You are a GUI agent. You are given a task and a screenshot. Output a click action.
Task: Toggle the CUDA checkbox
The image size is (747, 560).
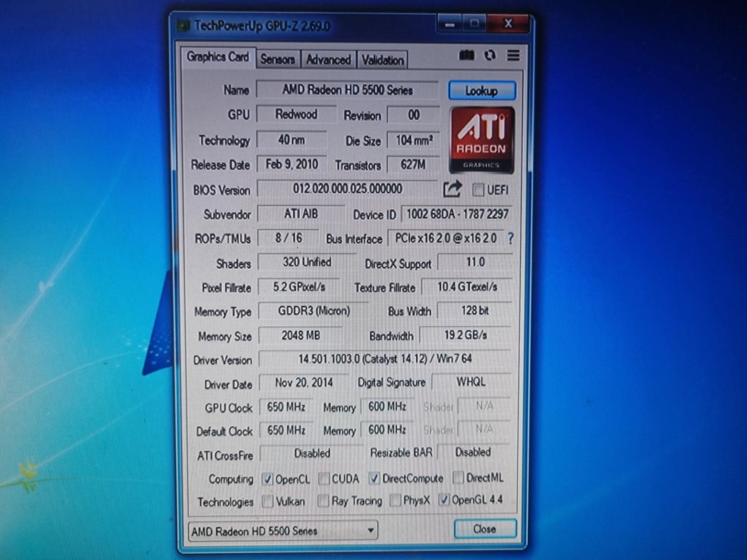pos(324,479)
